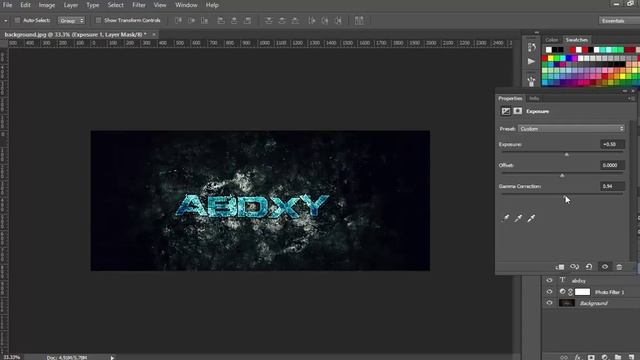Open the tool preset picker arrow
640x360 pixels.
point(6,20)
